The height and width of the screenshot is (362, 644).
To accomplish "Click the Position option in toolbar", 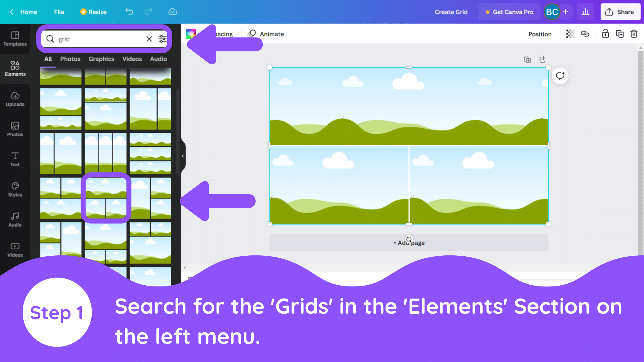I will click(540, 34).
